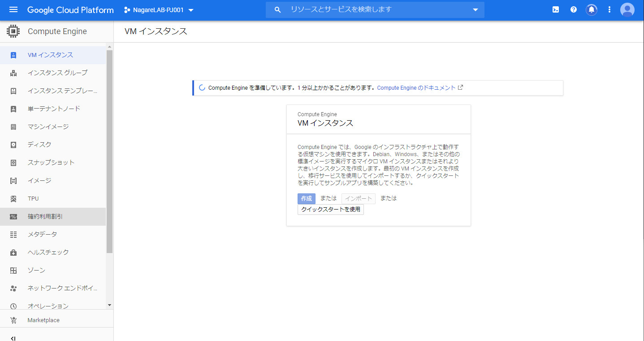Click the sidebar scroll down arrow
The height and width of the screenshot is (341, 644).
tap(110, 305)
